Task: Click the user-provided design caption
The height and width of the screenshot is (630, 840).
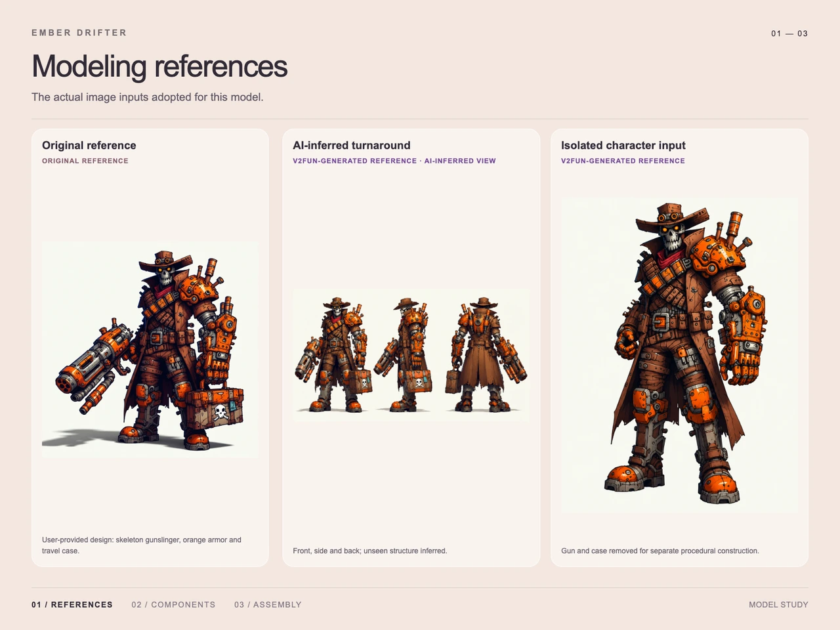Action: click(142, 545)
